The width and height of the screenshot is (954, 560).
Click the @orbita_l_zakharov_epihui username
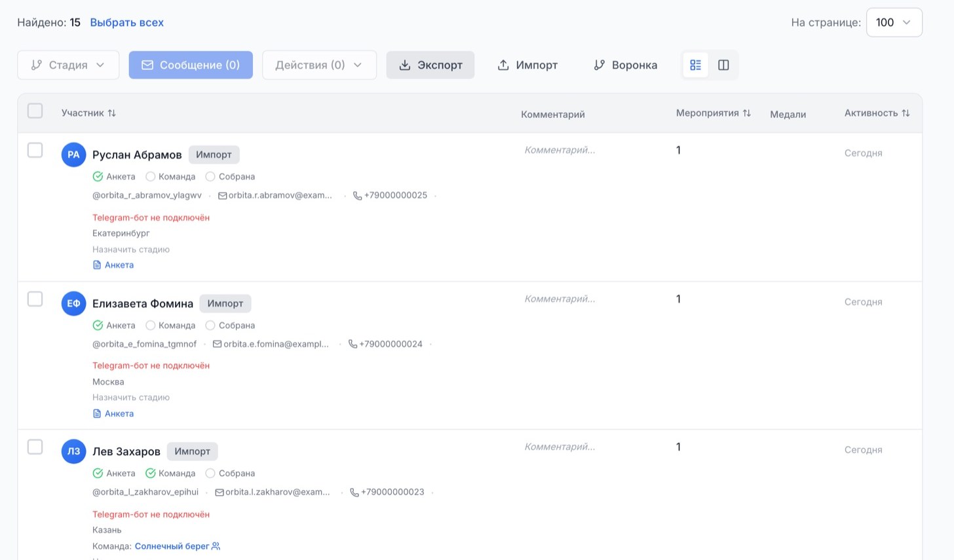(145, 492)
